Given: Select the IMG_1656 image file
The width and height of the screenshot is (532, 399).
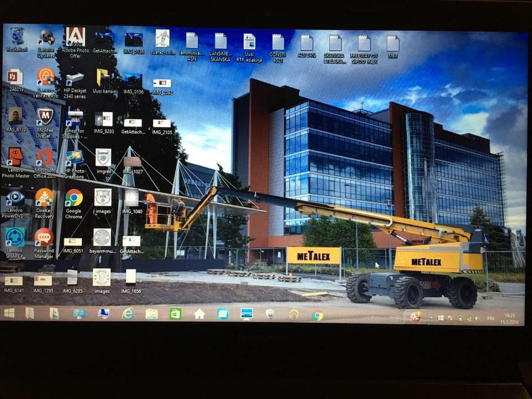Looking at the screenshot, I should point(131,282).
